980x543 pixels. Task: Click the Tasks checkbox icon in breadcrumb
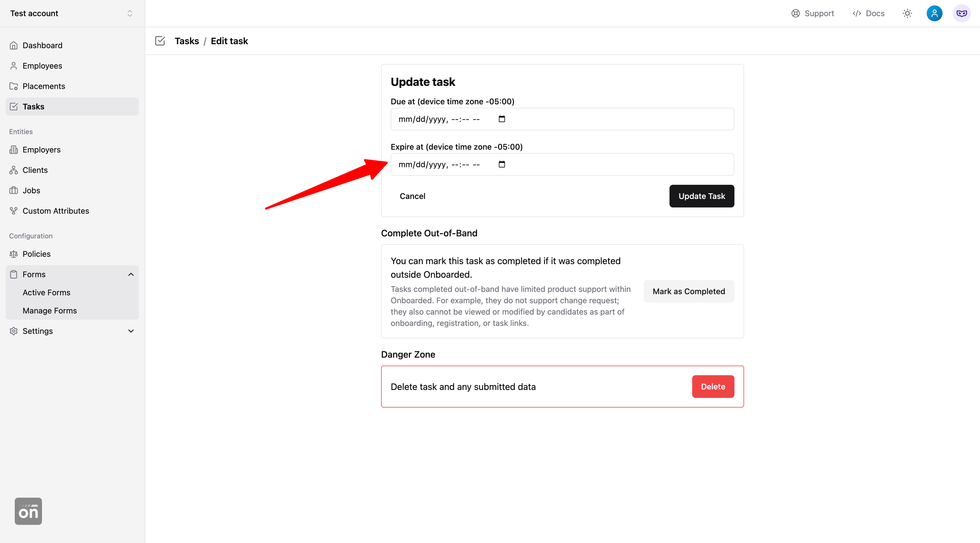tap(160, 41)
